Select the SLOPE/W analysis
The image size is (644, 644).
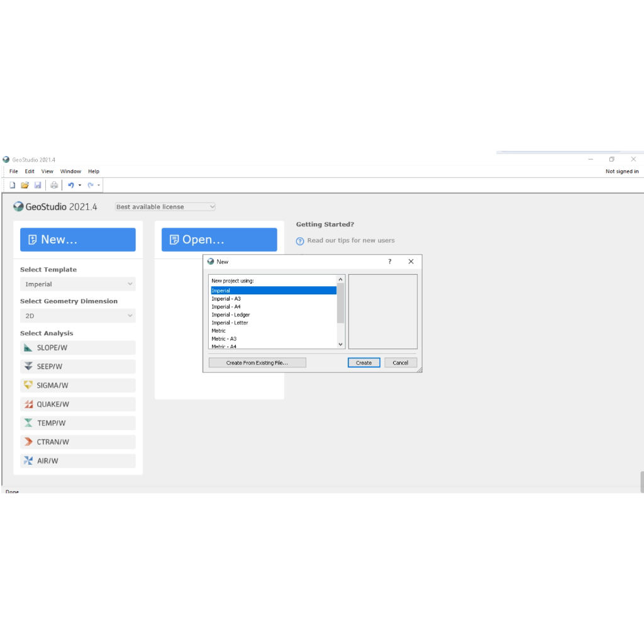tap(78, 348)
